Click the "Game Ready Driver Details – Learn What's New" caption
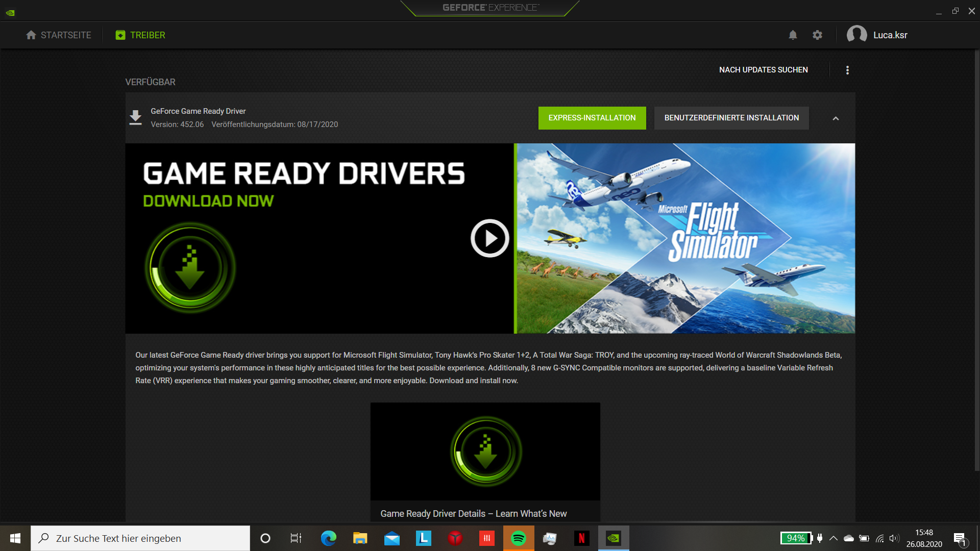The width and height of the screenshot is (980, 551). 474,514
